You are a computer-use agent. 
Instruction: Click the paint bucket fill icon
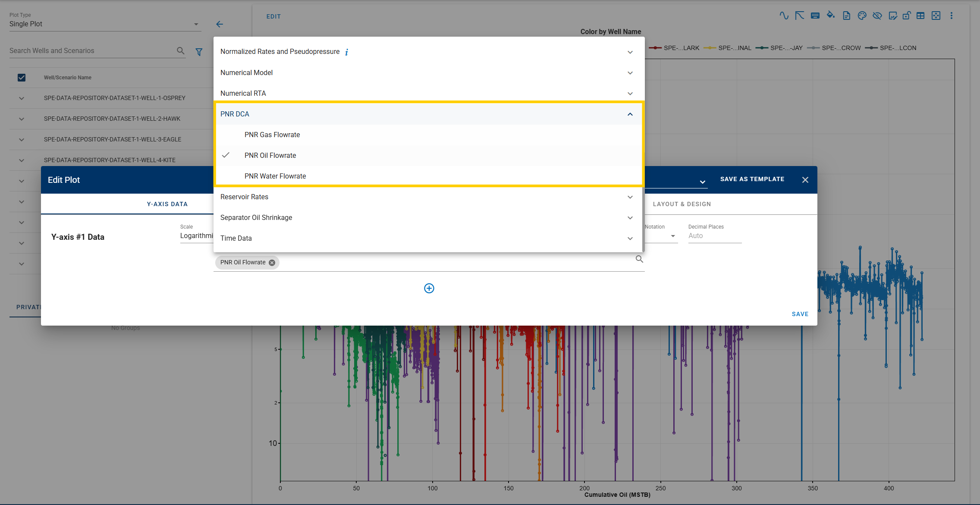(830, 16)
